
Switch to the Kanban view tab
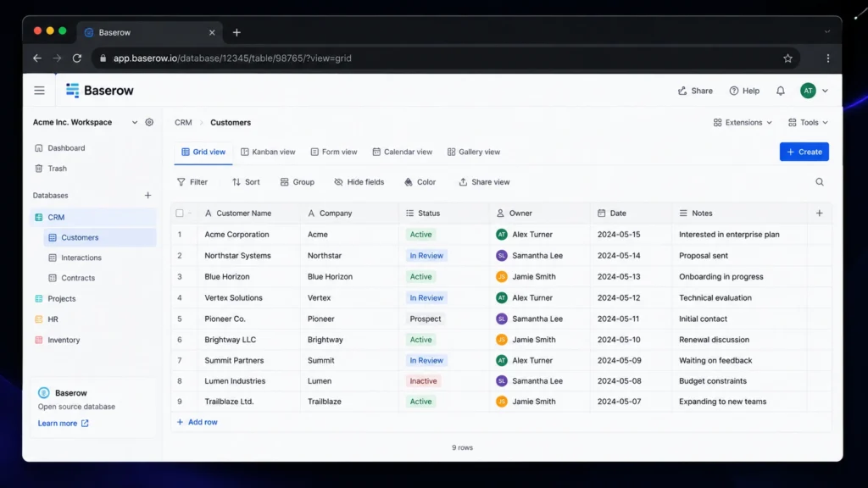point(268,152)
